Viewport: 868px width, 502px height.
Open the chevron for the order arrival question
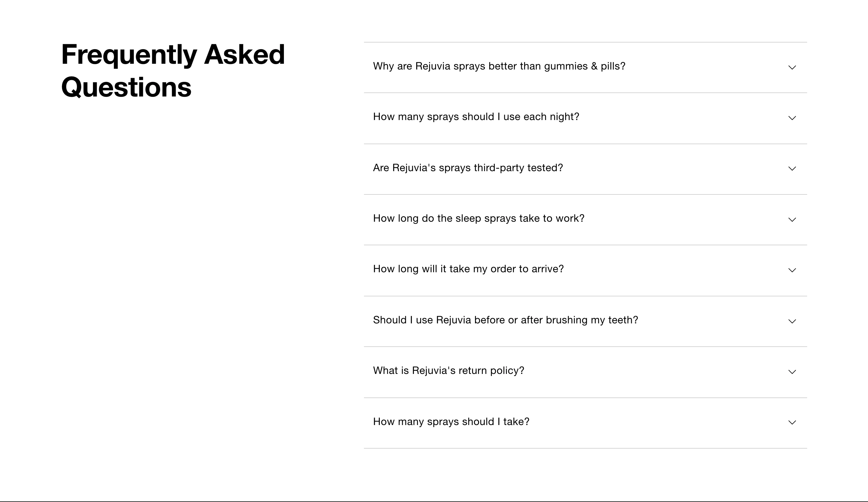point(792,270)
